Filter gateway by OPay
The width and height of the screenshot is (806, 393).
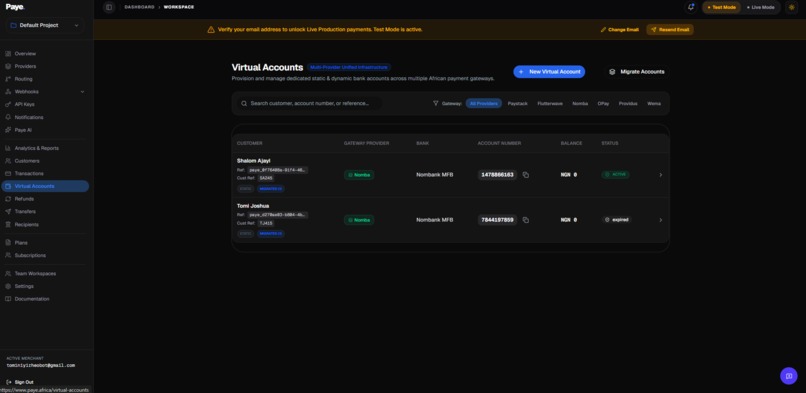(603, 103)
